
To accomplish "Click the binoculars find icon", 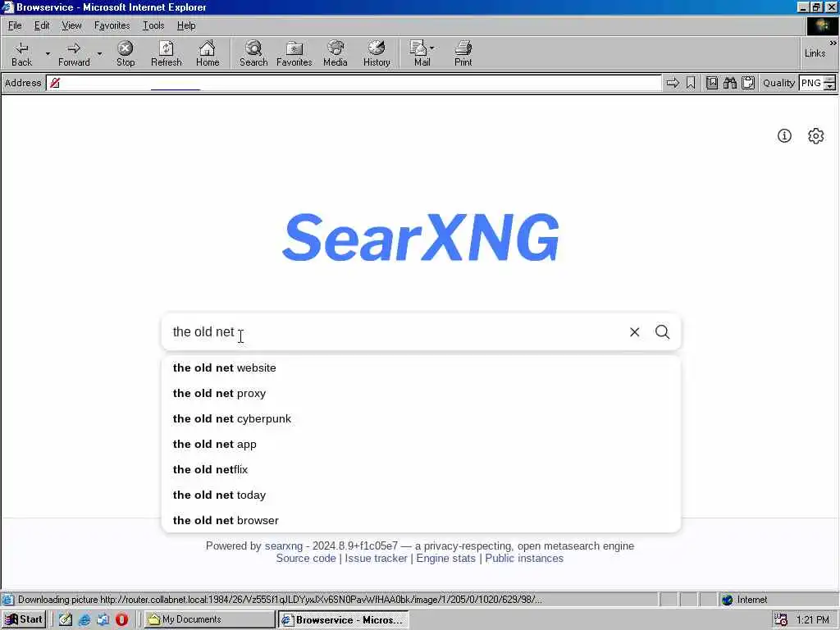I will [730, 83].
